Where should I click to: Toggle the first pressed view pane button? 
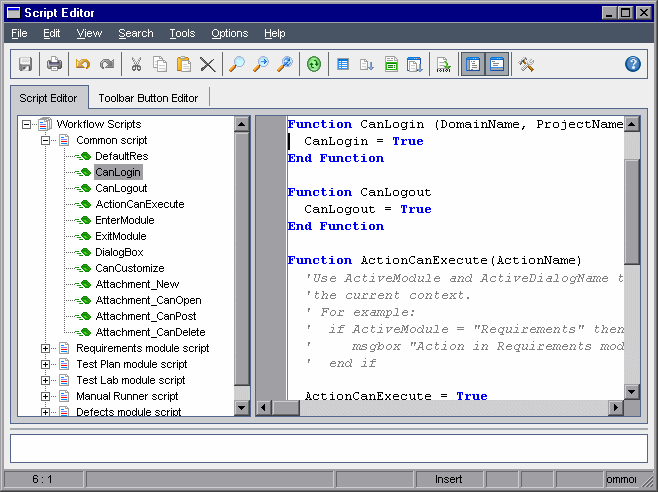coord(472,64)
